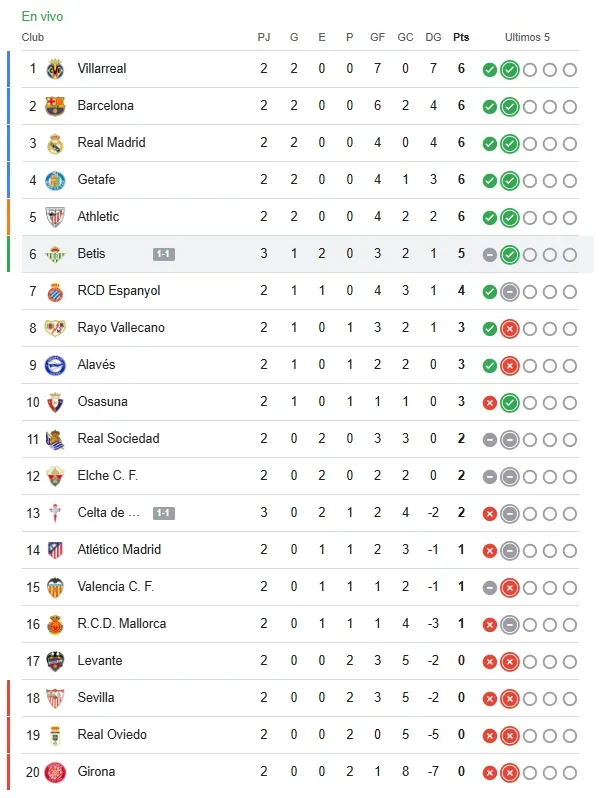Open the Getafe team link
This screenshot has height=798, width=612.
click(96, 180)
